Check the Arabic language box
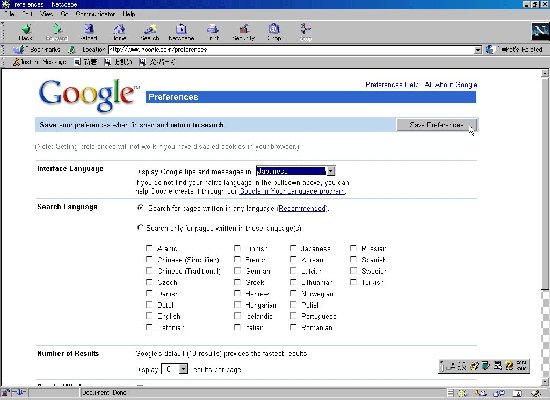 149,248
